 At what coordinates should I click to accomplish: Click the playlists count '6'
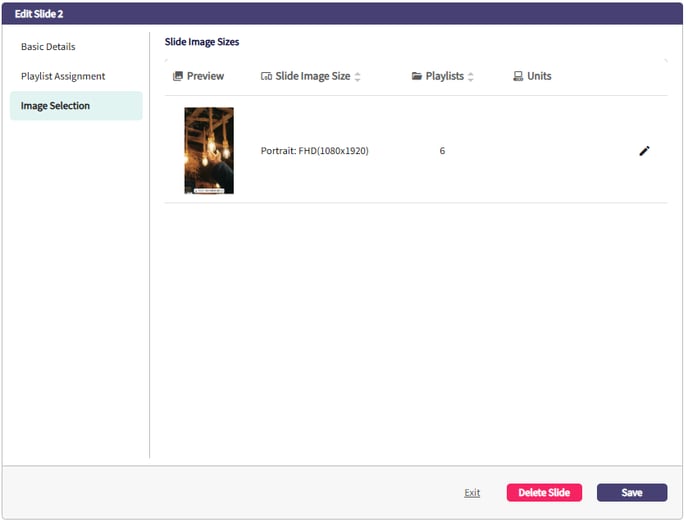444,152
